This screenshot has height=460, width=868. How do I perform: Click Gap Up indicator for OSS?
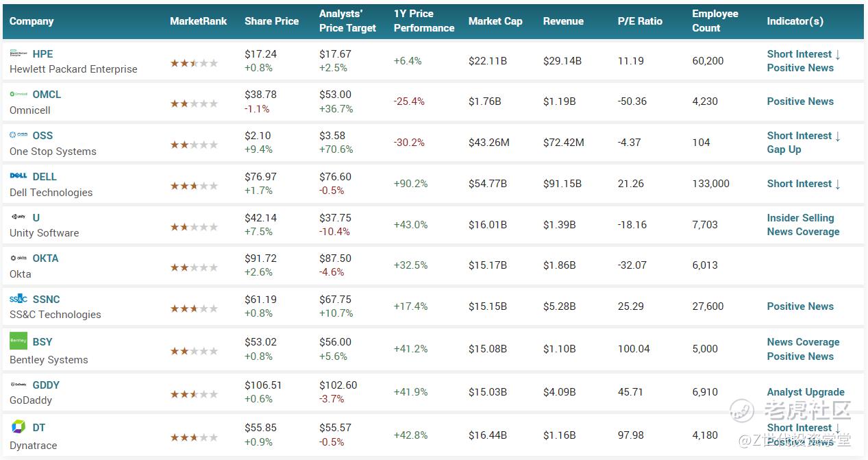pos(784,149)
